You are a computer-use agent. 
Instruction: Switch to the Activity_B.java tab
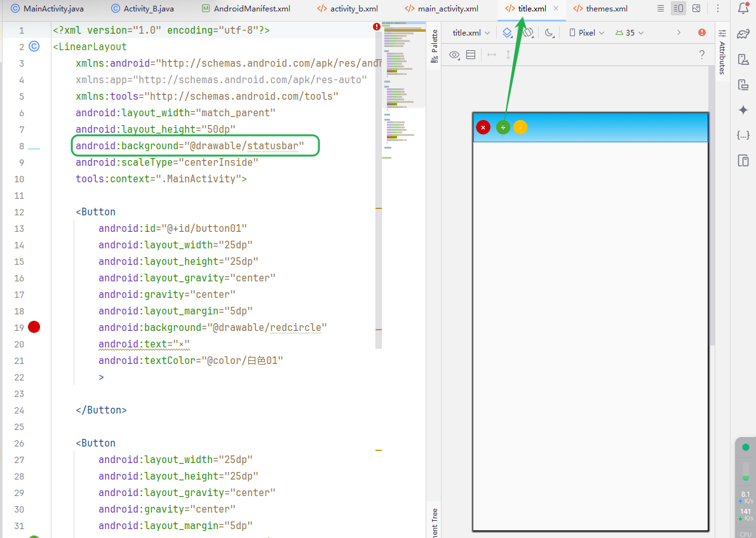pos(142,9)
